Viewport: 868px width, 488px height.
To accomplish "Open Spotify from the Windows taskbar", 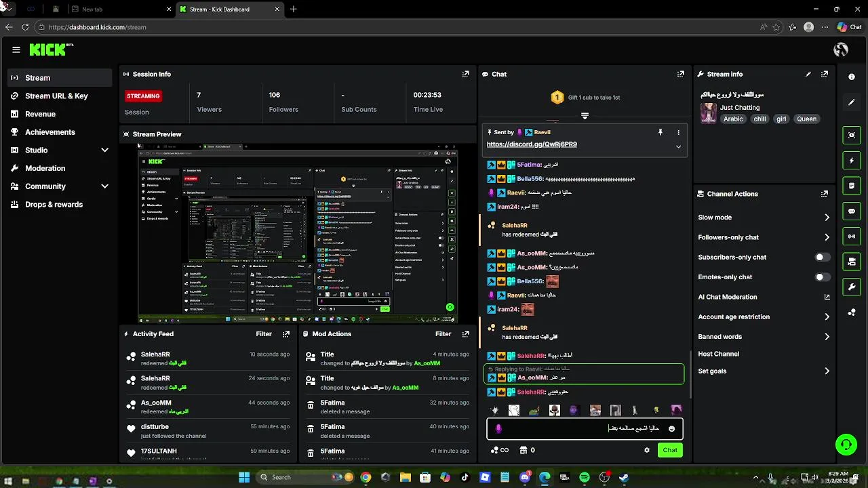I will 584,477.
